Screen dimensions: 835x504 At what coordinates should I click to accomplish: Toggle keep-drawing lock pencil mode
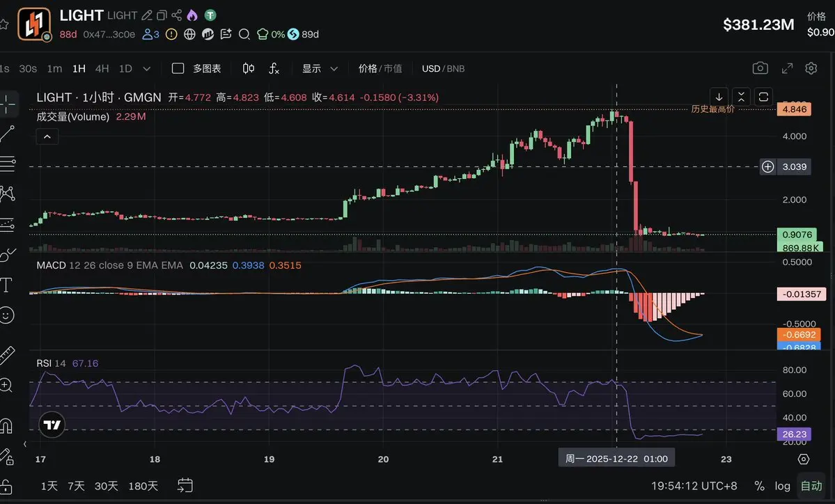pos(6,457)
